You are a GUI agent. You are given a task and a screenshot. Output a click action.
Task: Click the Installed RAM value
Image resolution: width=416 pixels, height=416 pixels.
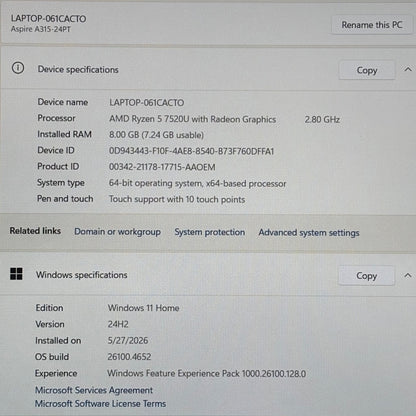click(x=156, y=135)
